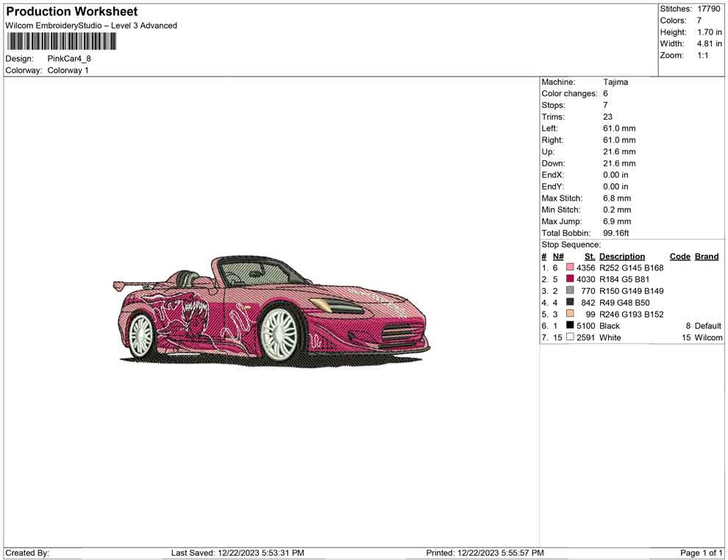
Task: Click the Black Default thread swatch
Action: [570, 326]
